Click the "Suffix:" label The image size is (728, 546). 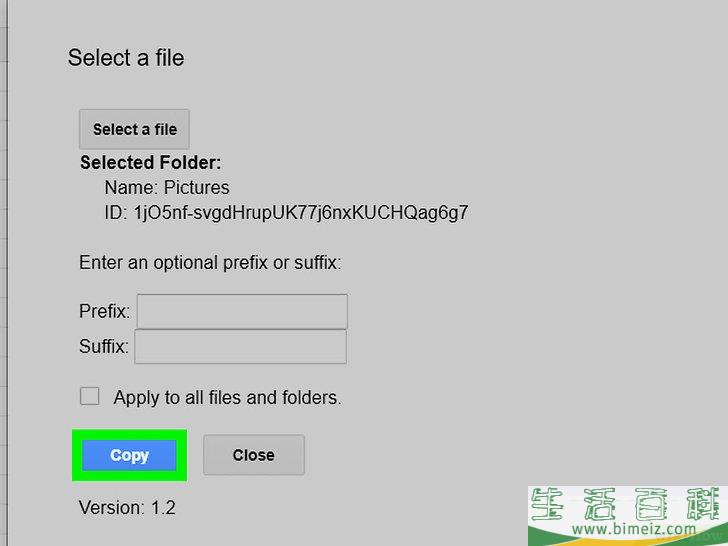103,348
